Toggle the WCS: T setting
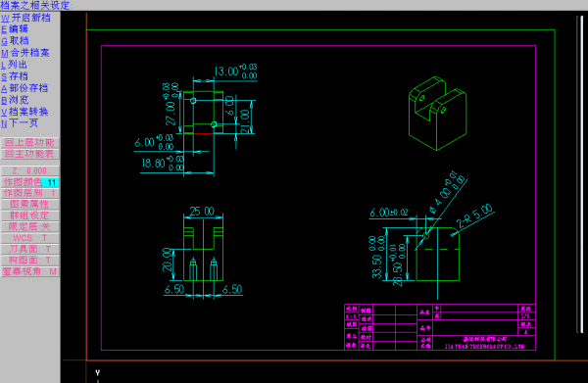 pos(30,238)
